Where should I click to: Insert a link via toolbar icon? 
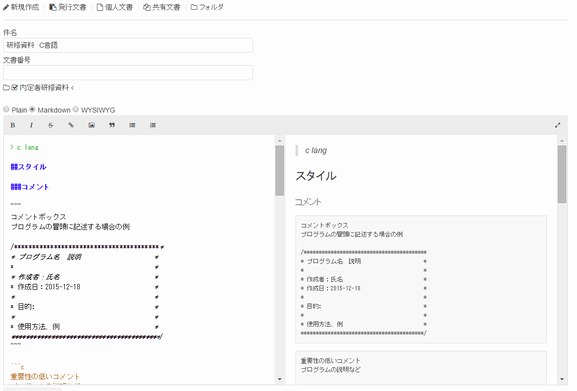[x=71, y=125]
